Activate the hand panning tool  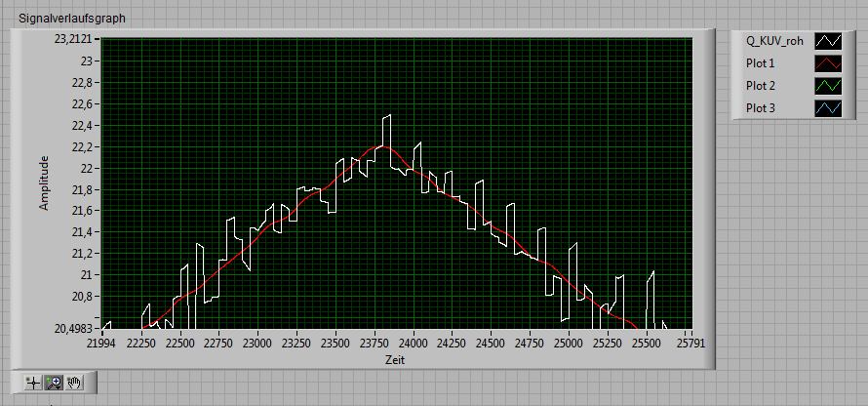click(x=75, y=383)
